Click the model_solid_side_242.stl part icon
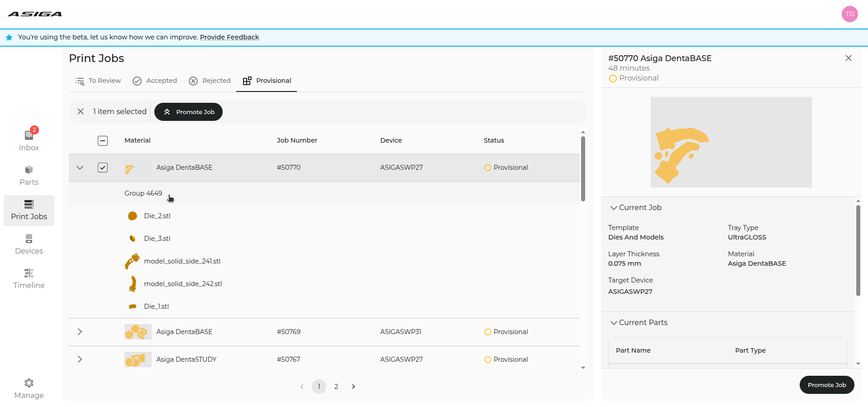Viewport: 868px width, 407px height. coord(133,284)
